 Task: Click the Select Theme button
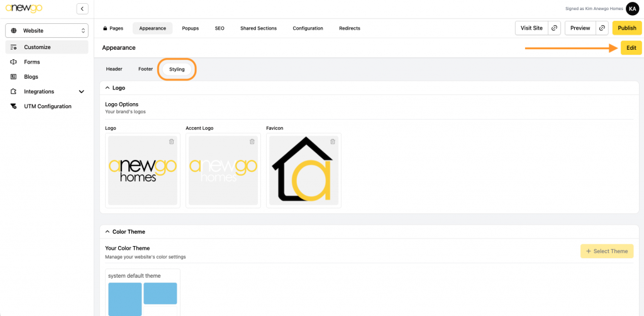click(606, 251)
